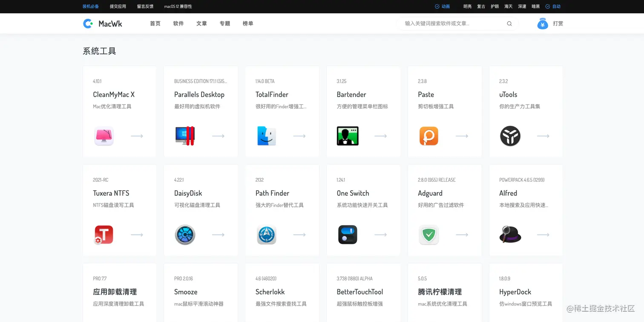Follow the arrow on TotalFinder card
The image size is (644, 322).
click(x=299, y=136)
